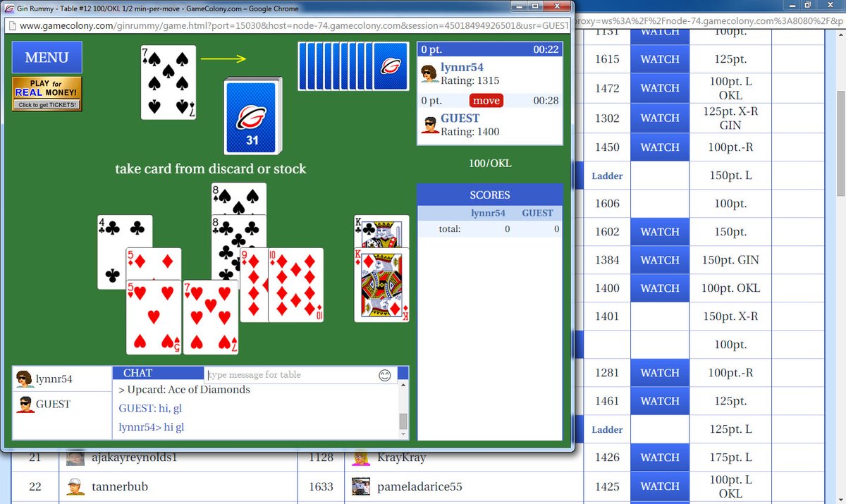Draw a card from the stock pile
Screen dimensions: 846x504
252,116
